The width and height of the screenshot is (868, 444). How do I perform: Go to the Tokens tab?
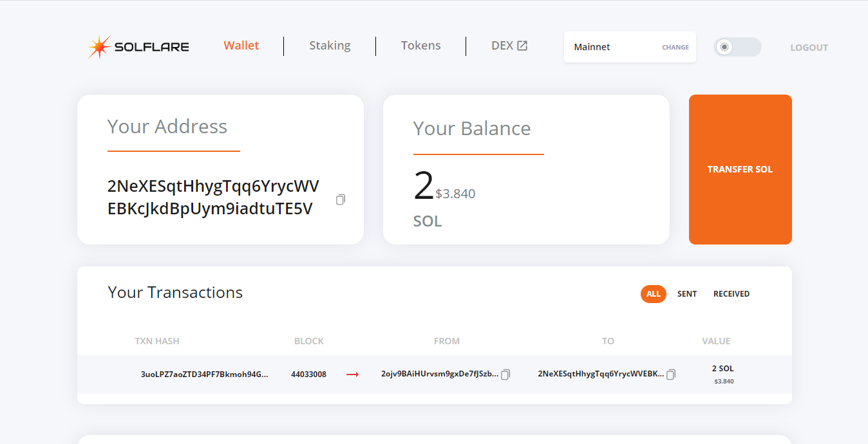coord(421,46)
